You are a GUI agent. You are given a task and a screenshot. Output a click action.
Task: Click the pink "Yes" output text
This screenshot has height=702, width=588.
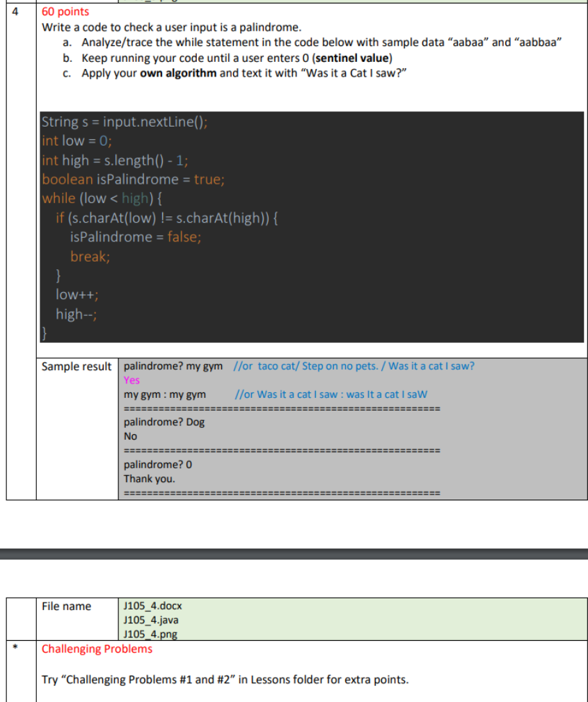131,380
